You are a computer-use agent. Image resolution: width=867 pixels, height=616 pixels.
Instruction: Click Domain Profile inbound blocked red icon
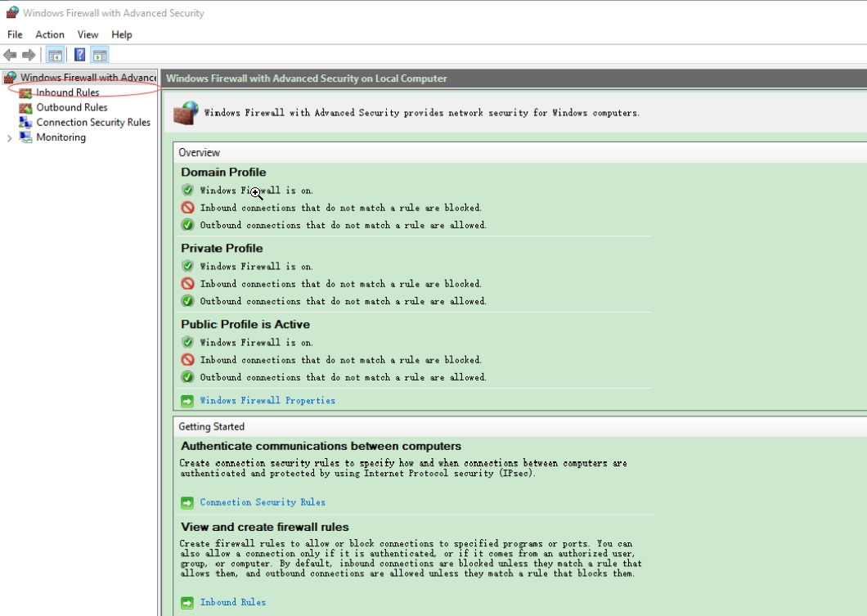[187, 207]
